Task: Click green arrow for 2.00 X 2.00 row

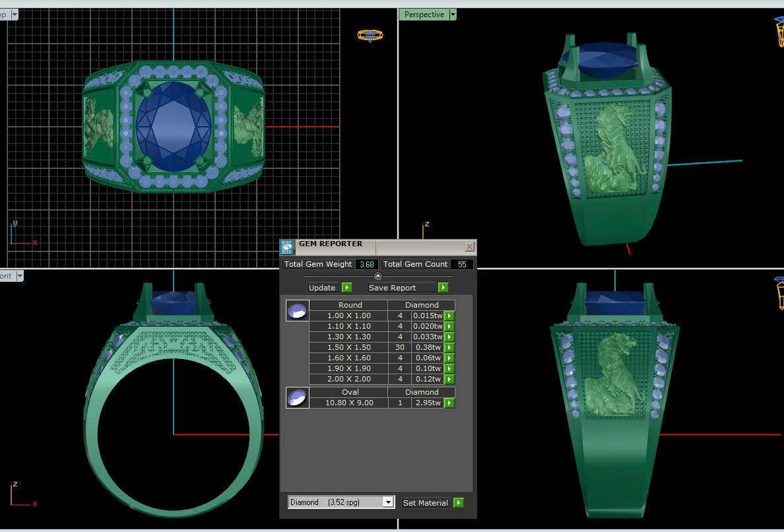Action: (x=449, y=380)
